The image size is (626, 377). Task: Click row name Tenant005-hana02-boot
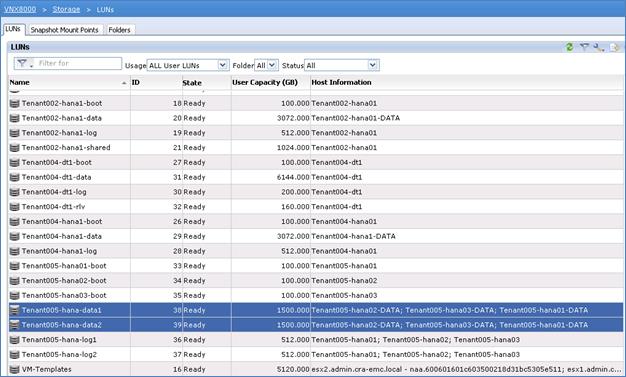[x=64, y=281]
